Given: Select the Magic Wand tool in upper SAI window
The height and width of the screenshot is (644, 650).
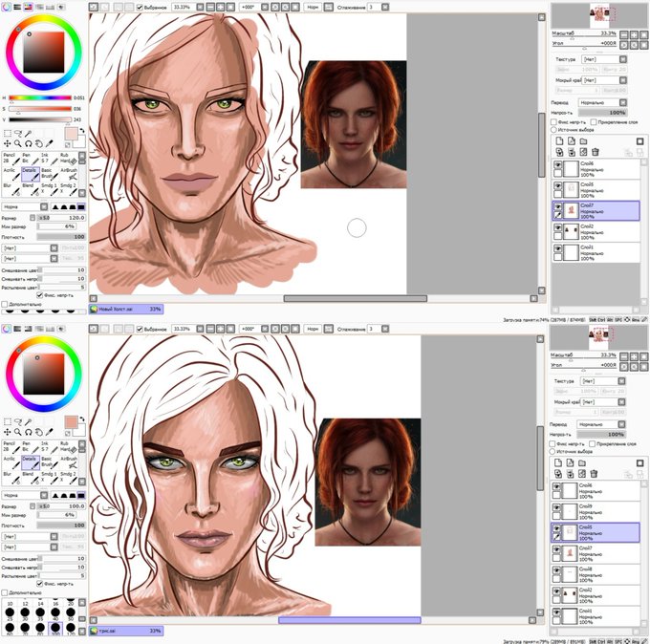Looking at the screenshot, I should [28, 134].
